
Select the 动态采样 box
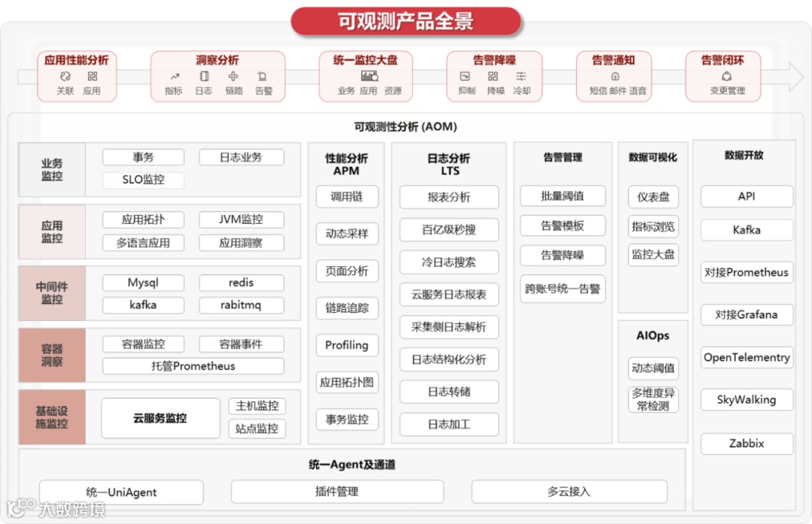[x=347, y=234]
